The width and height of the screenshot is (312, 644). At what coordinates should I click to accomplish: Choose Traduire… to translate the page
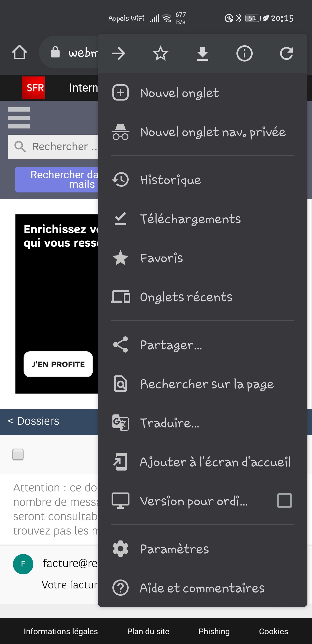pyautogui.click(x=170, y=423)
